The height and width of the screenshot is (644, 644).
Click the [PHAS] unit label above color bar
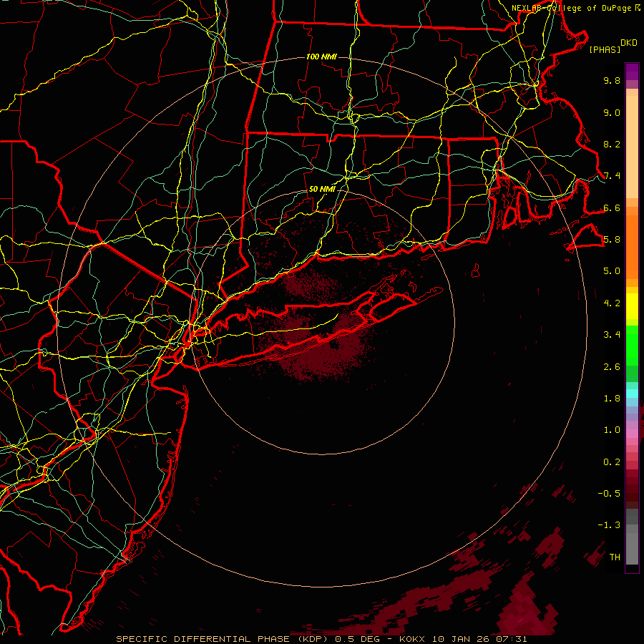[x=605, y=49]
